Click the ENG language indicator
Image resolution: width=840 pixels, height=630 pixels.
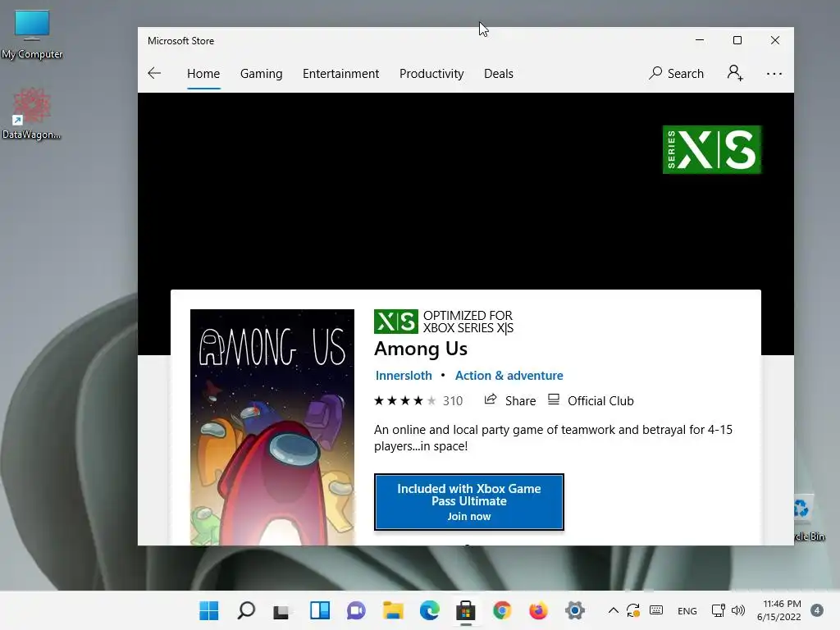pos(687,610)
